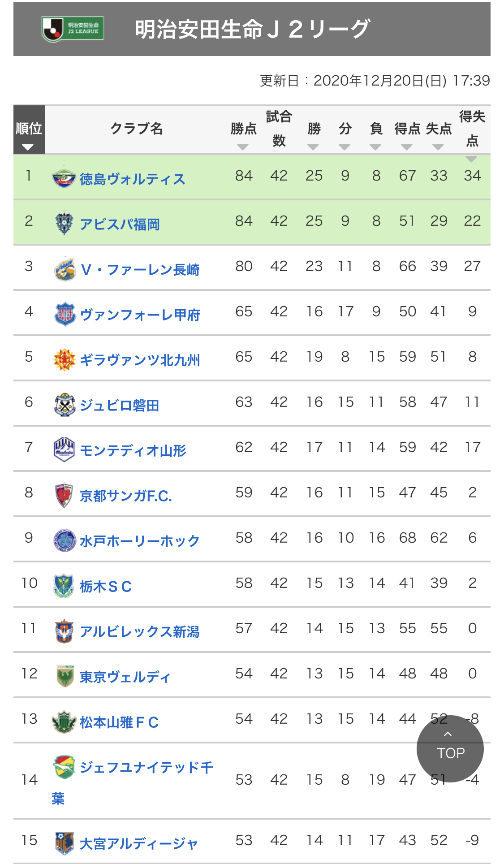
Task: Click the V-Varen Nagasaki club crest
Action: pos(65,268)
